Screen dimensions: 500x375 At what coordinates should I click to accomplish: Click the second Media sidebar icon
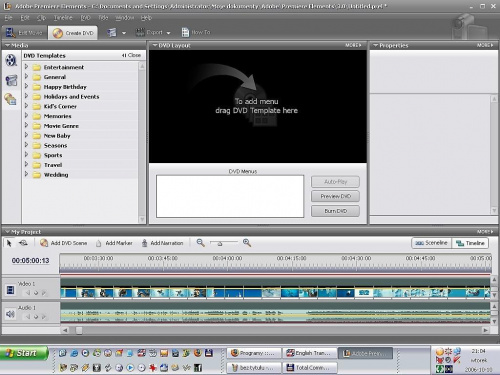coord(11,80)
